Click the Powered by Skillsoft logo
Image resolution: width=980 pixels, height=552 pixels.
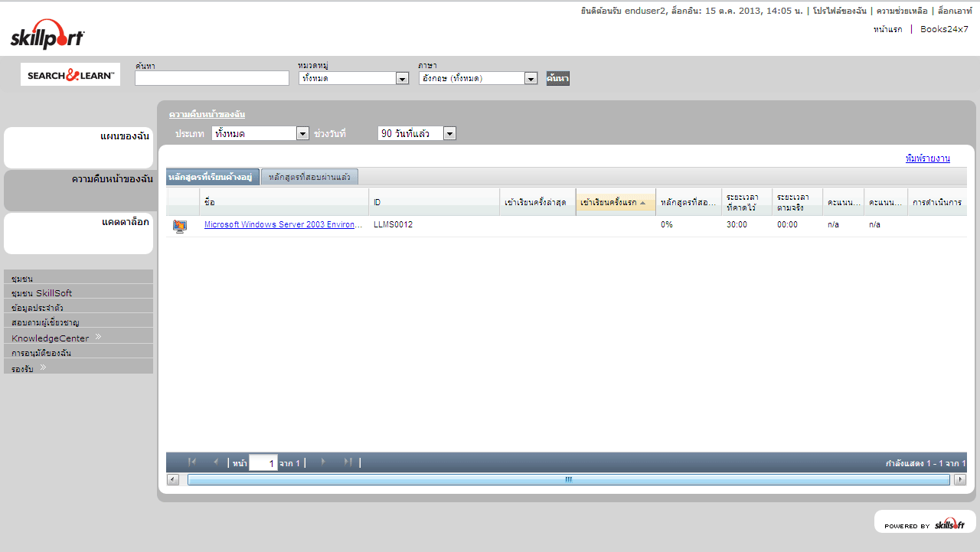(x=925, y=523)
